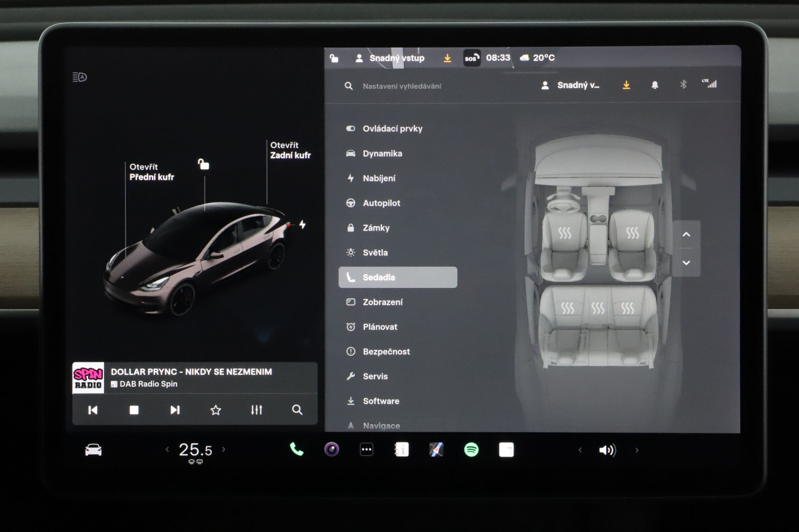Mark station as favorite with star
799x532 pixels.
pyautogui.click(x=215, y=410)
